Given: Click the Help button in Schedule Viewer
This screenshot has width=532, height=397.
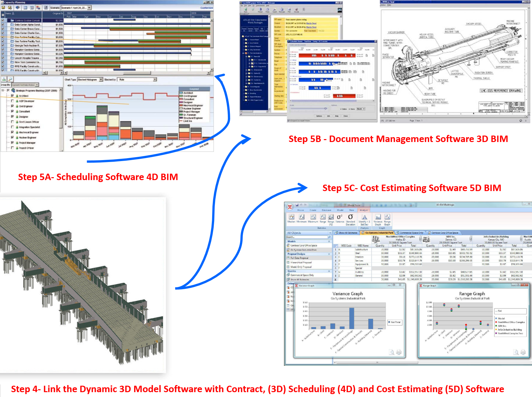Looking at the screenshot, I should pos(337,116).
